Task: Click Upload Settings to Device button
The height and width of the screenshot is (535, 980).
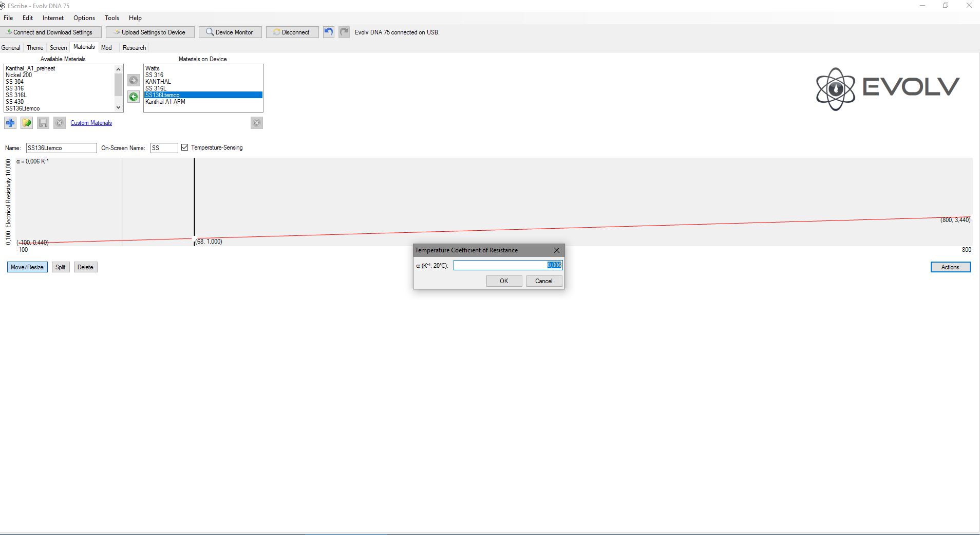Action: pos(150,32)
